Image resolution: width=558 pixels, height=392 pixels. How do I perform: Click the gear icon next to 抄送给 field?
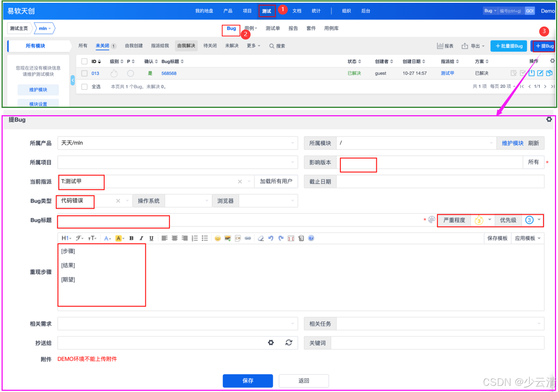coord(271,342)
